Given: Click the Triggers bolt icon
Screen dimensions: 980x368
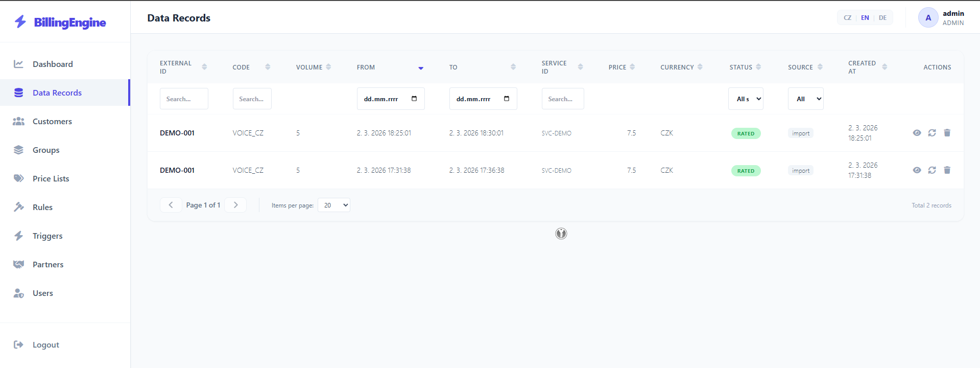Looking at the screenshot, I should coord(18,236).
